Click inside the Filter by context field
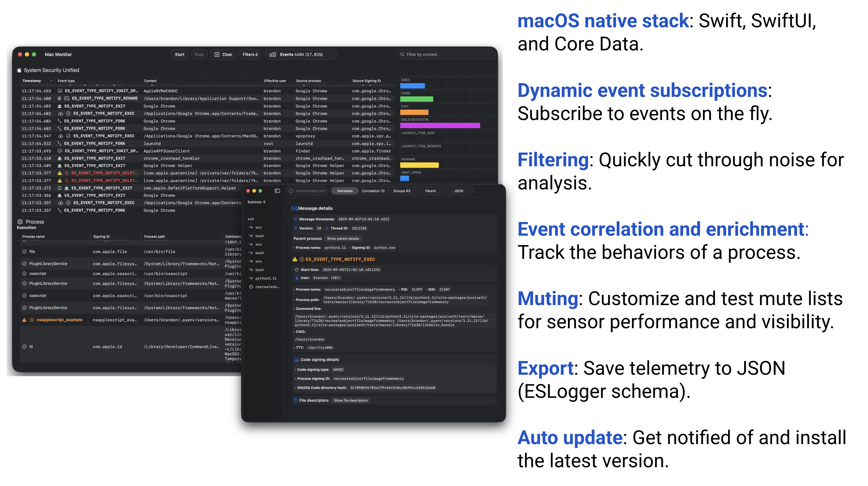The image size is (868, 486). 445,54
